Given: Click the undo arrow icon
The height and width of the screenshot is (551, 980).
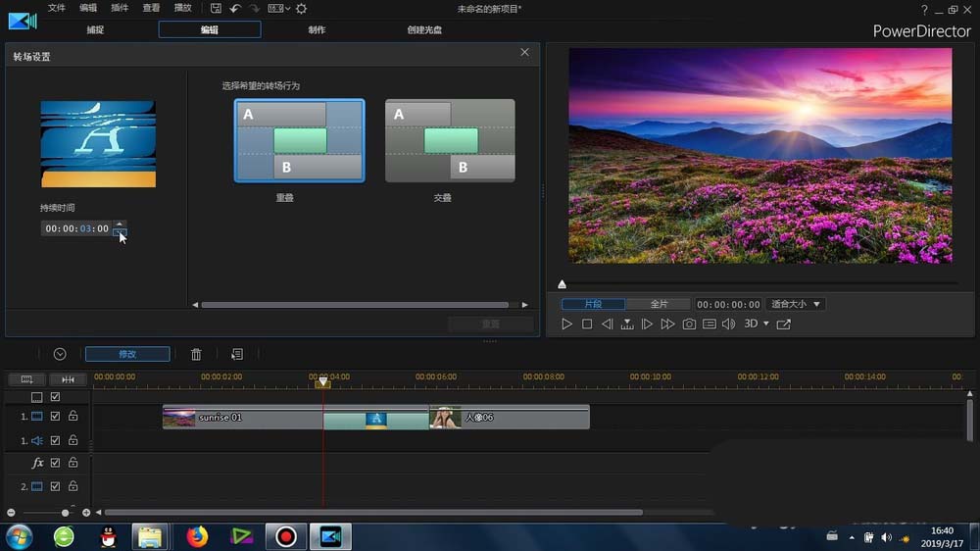Looking at the screenshot, I should click(235, 9).
